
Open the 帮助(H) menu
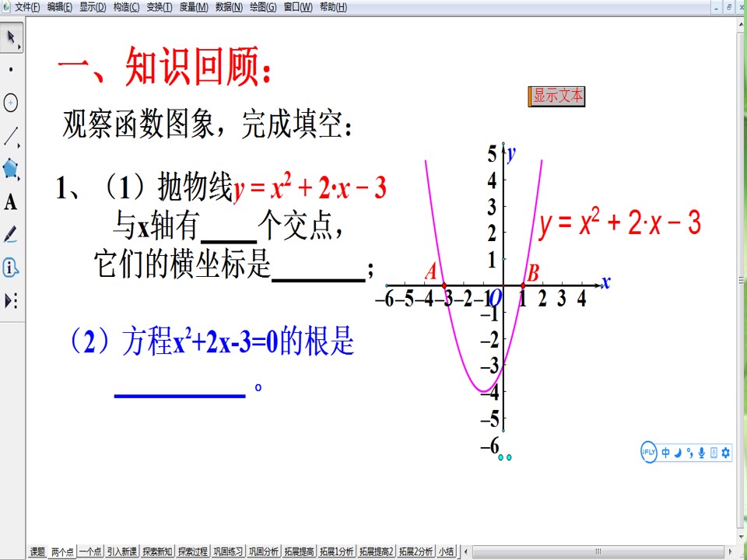(334, 8)
